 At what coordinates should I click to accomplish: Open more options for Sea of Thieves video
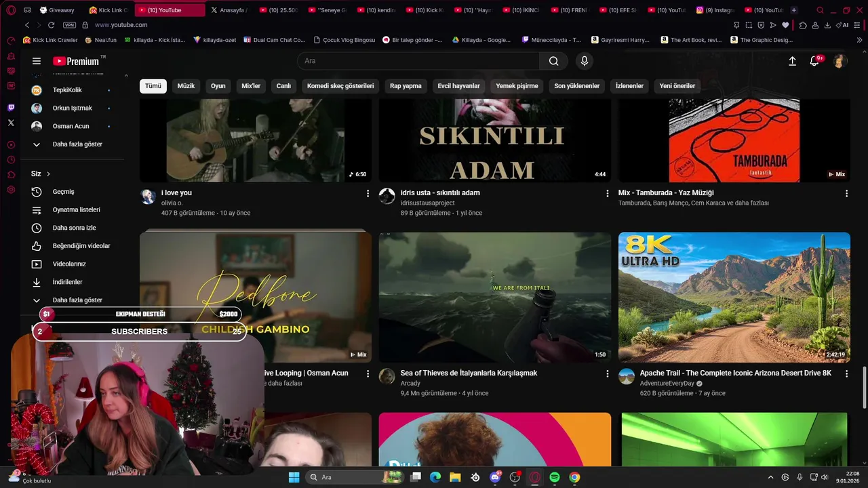(608, 374)
